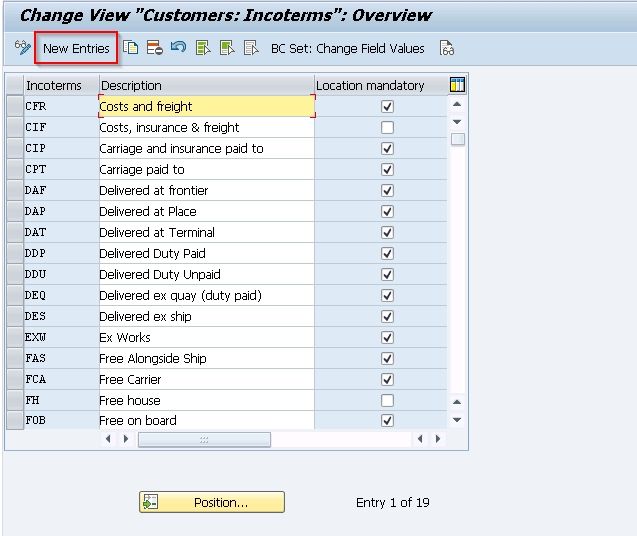Click left arrow of description horizontal scrollbar
Screen dimensions: 637x536
pos(108,439)
